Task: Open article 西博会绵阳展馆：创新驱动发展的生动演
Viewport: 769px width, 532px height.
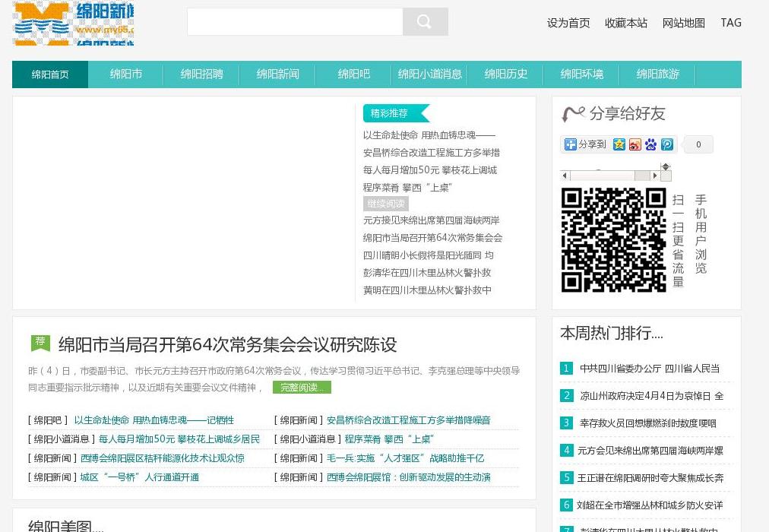Action: coord(409,477)
